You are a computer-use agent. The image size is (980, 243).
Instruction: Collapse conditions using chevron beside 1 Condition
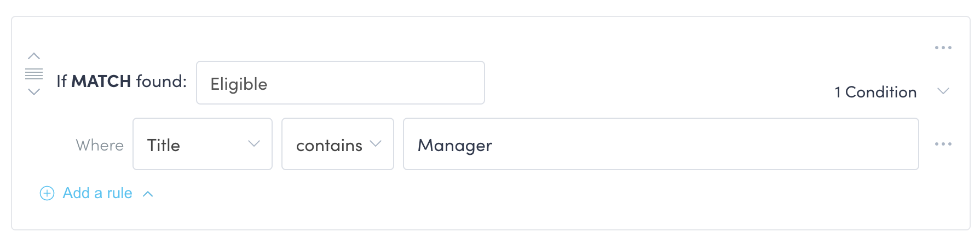click(x=943, y=91)
